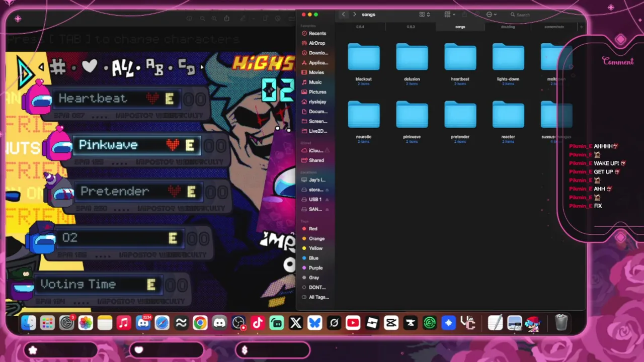Open the Friday Night Funkin Boyfriend Dock icon
The height and width of the screenshot is (362, 644).
(x=534, y=323)
